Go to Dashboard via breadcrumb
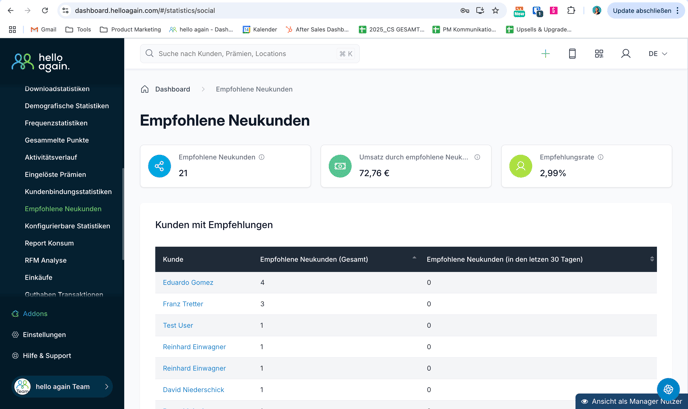Viewport: 688px width, 409px height. pyautogui.click(x=172, y=89)
